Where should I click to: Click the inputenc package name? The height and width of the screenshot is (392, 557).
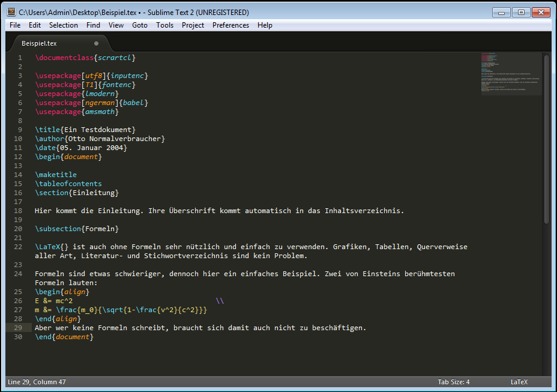pyautogui.click(x=127, y=76)
